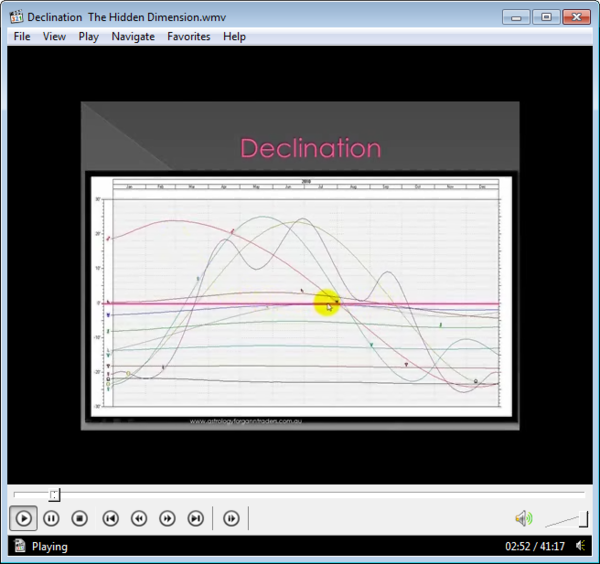Open the Favorites menu
600x564 pixels.
(189, 36)
